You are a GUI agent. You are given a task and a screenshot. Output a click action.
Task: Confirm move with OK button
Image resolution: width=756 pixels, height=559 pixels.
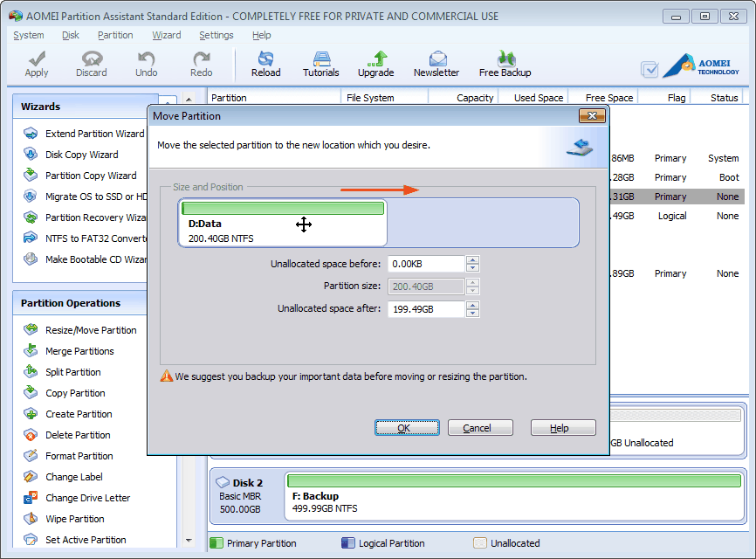407,428
